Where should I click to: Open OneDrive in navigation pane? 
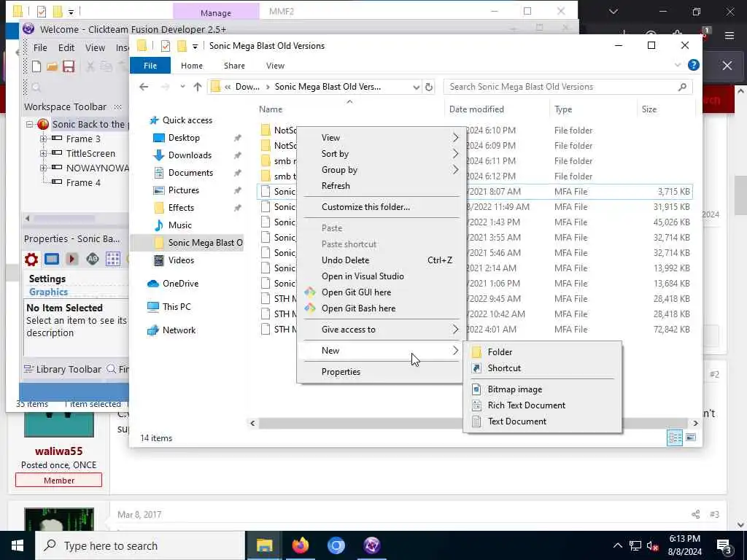click(x=180, y=284)
